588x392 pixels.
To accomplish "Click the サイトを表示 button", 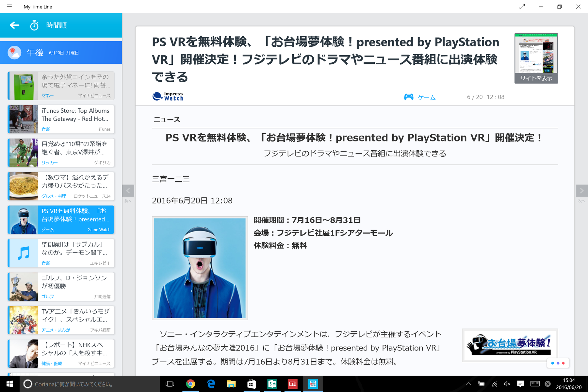I will tap(536, 78).
